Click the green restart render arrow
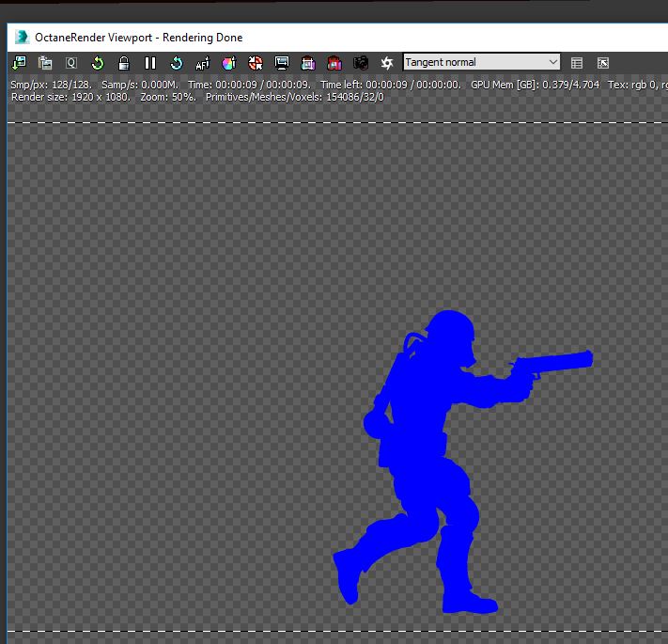The height and width of the screenshot is (644, 668). tap(98, 63)
